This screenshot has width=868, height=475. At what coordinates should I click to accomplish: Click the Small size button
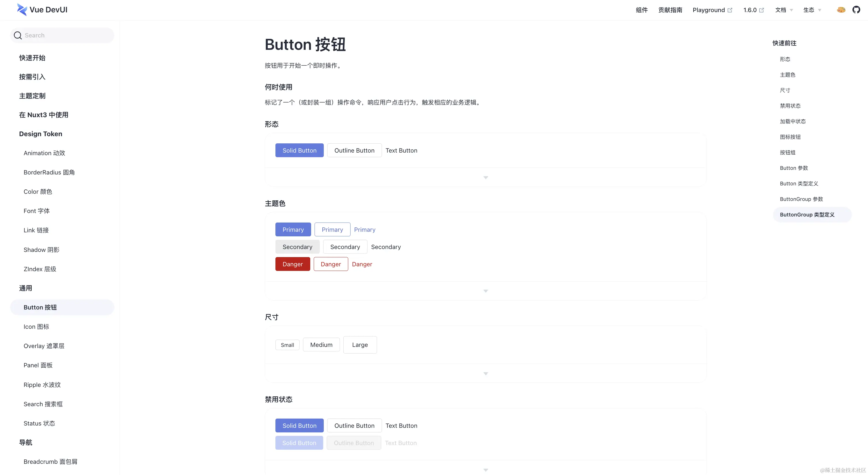[x=288, y=345]
